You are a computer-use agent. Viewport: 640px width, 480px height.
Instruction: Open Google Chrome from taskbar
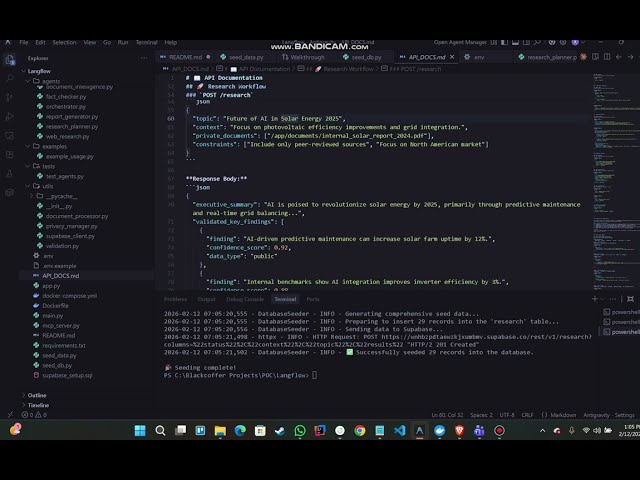360,431
